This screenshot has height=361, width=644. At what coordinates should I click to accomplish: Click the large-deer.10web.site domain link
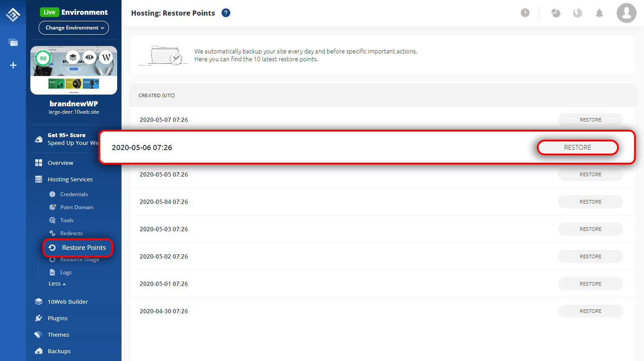(x=74, y=112)
